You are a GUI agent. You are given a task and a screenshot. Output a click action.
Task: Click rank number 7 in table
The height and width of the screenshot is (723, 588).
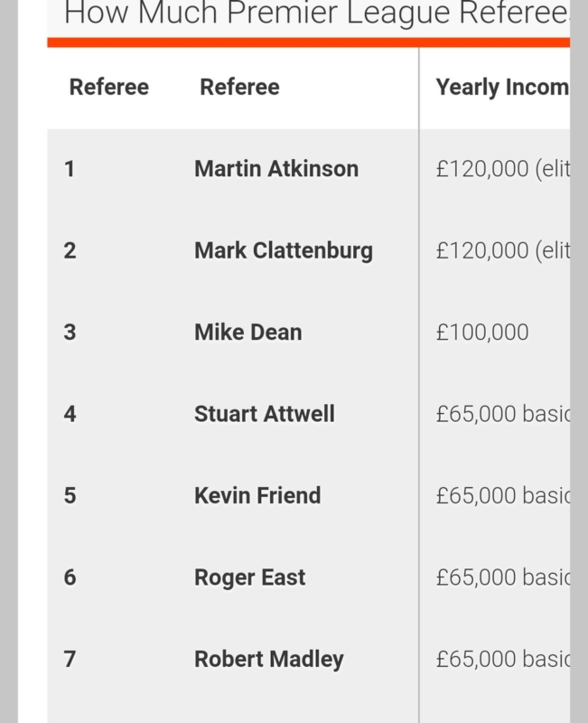coord(70,659)
